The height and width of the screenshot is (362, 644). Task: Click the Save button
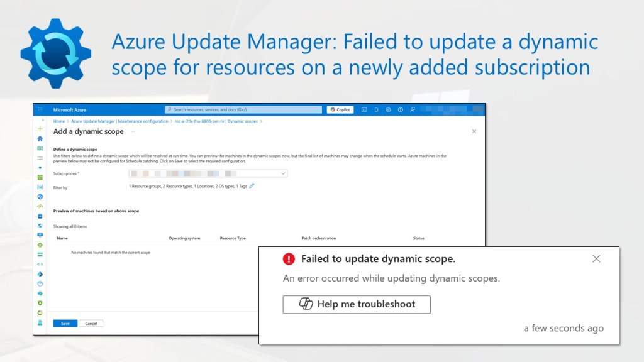pyautogui.click(x=65, y=323)
